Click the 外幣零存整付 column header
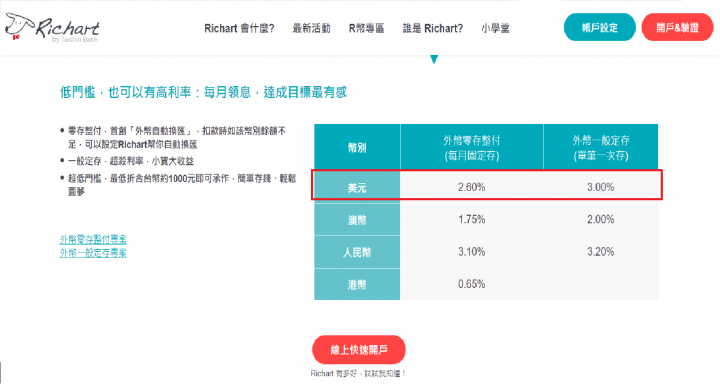 (x=472, y=147)
